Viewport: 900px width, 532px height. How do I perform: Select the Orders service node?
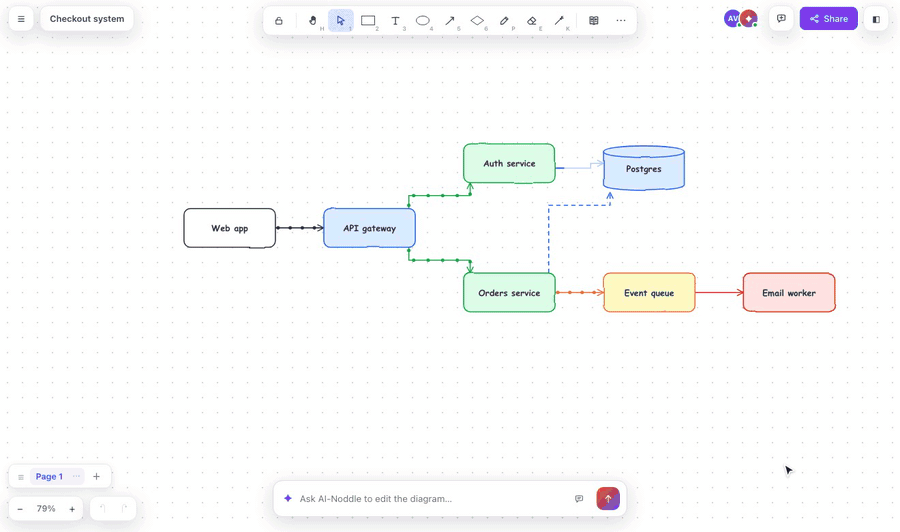pyautogui.click(x=509, y=293)
